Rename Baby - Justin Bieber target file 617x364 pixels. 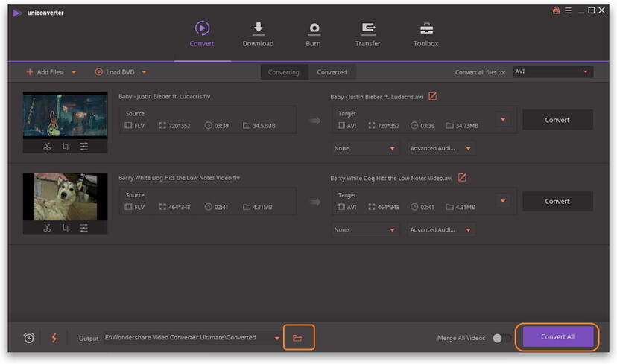[432, 96]
